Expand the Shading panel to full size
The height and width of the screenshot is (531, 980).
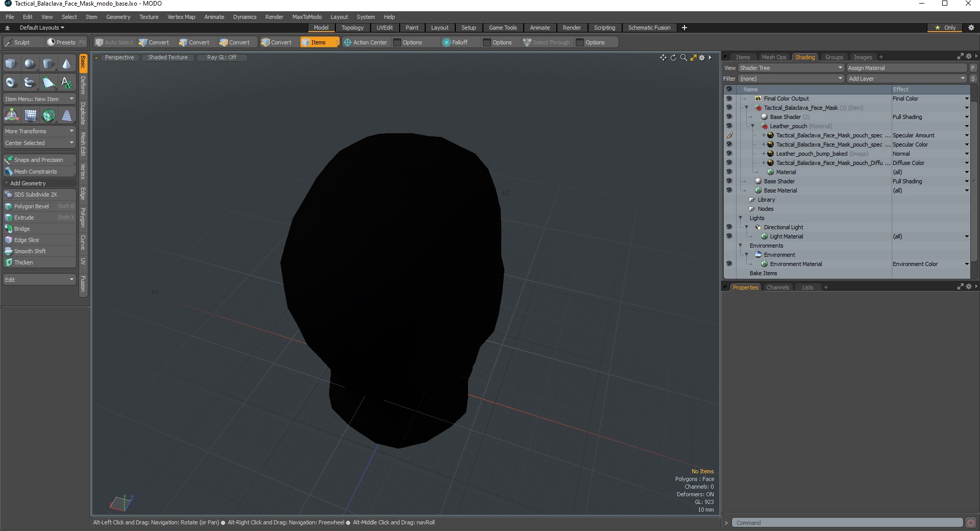(x=960, y=57)
